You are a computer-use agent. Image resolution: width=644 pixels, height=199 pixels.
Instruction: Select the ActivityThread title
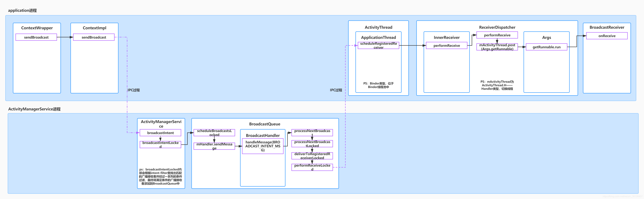379,27
